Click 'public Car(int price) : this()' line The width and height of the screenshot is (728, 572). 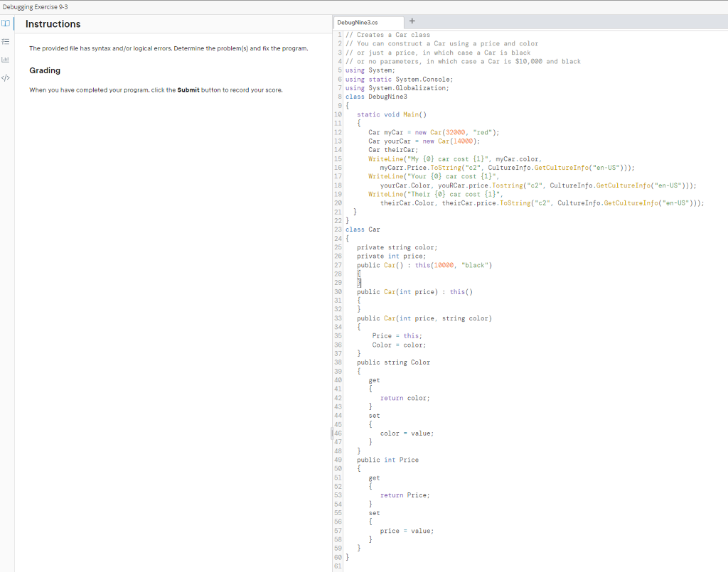(414, 292)
